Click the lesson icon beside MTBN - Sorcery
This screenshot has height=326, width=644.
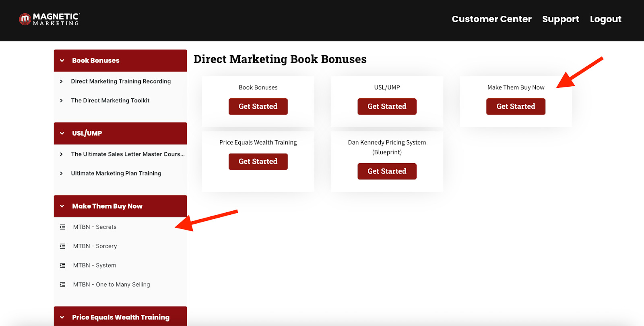(62, 246)
